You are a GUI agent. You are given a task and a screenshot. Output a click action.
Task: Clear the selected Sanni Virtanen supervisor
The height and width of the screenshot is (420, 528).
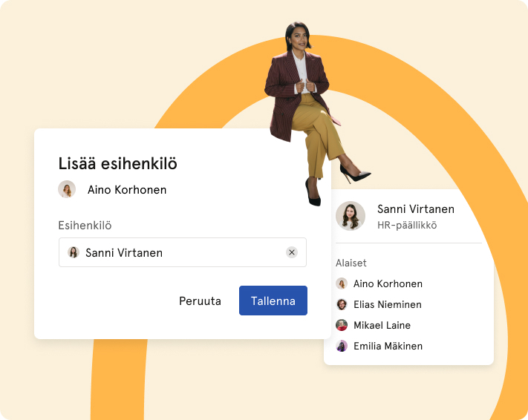(292, 252)
